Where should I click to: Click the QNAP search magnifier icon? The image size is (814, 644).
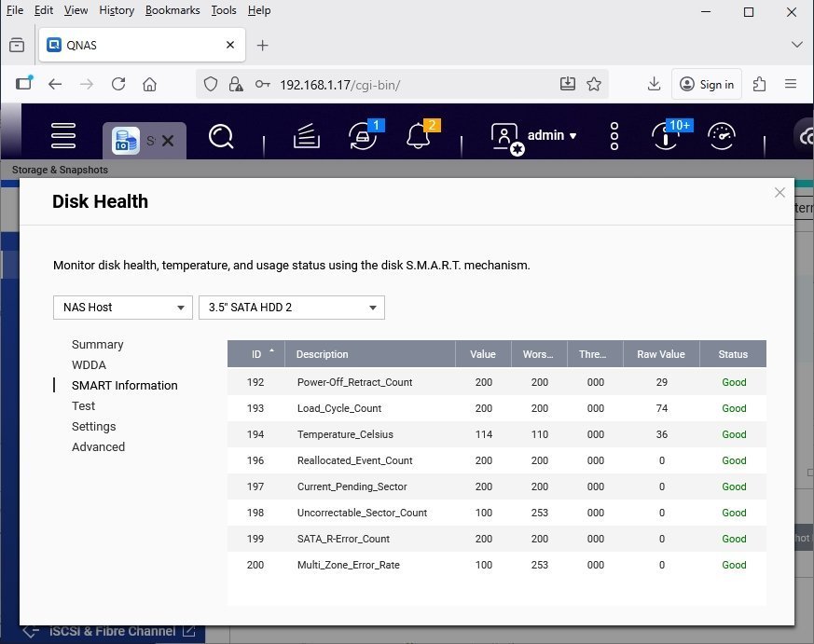point(221,137)
